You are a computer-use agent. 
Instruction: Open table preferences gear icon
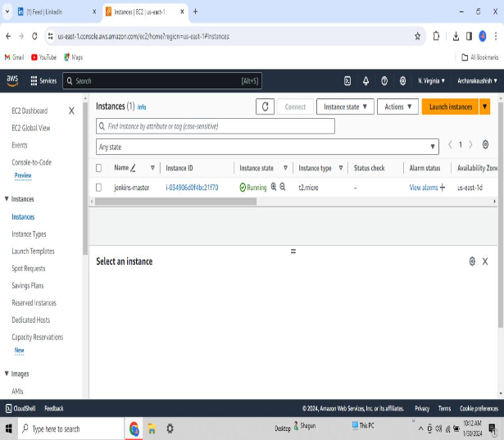485,144
